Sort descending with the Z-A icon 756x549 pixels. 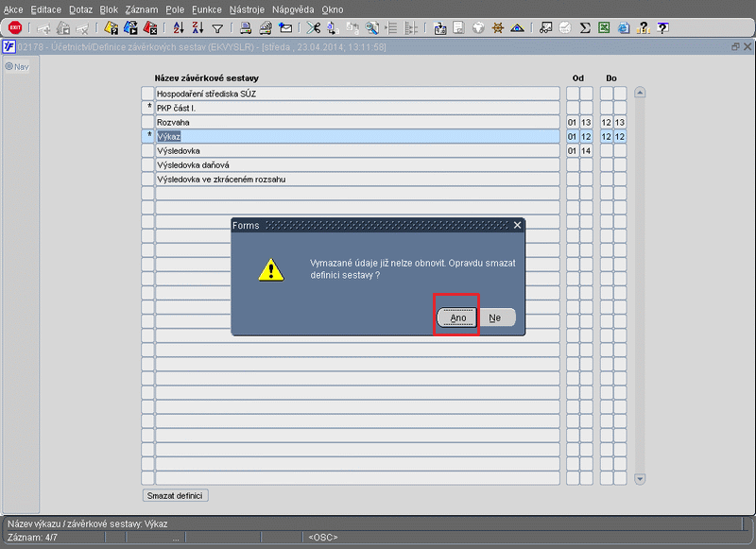(198, 28)
